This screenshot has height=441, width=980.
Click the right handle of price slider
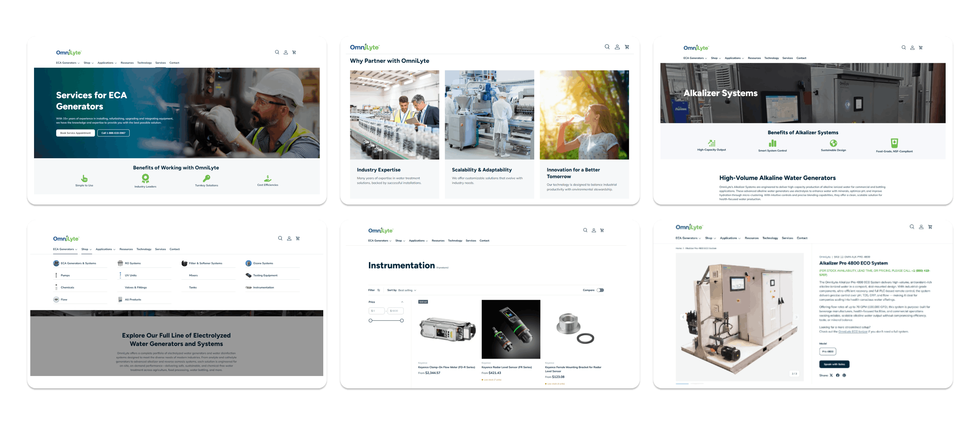402,321
